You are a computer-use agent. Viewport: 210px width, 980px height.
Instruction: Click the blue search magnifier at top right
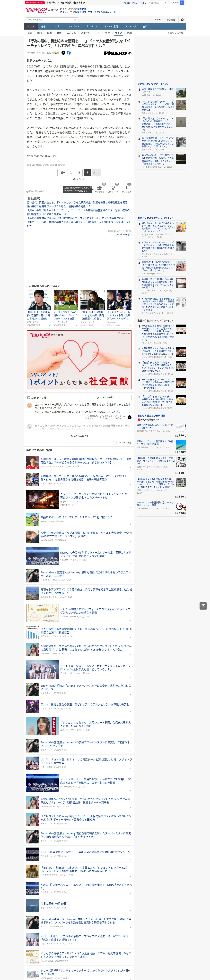click(x=182, y=3)
